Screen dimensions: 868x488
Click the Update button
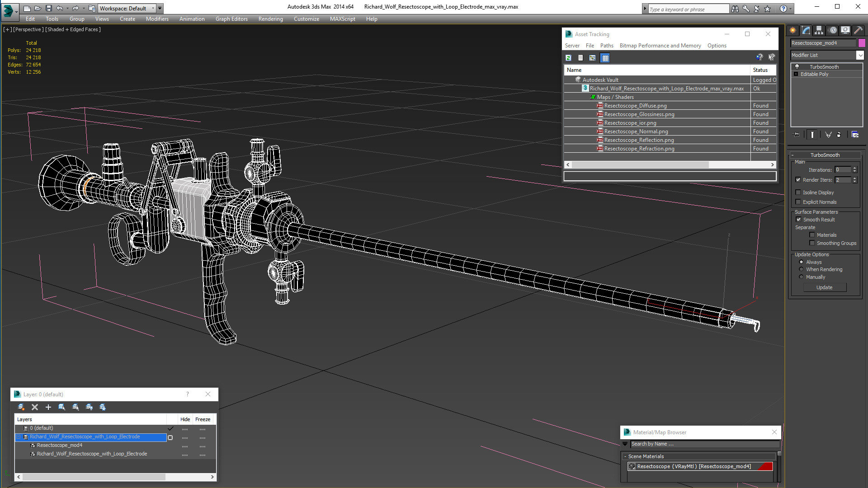coord(825,287)
